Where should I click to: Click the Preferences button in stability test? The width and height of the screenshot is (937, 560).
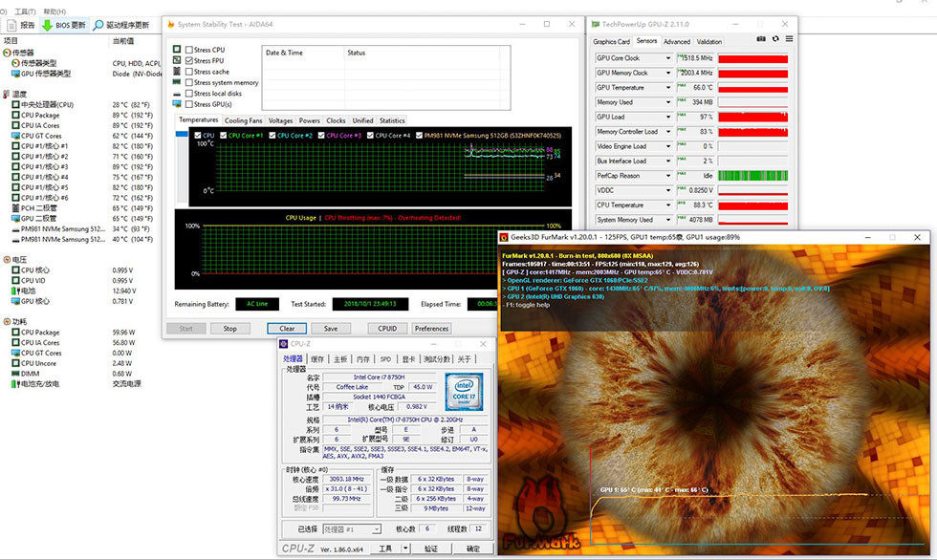click(431, 328)
